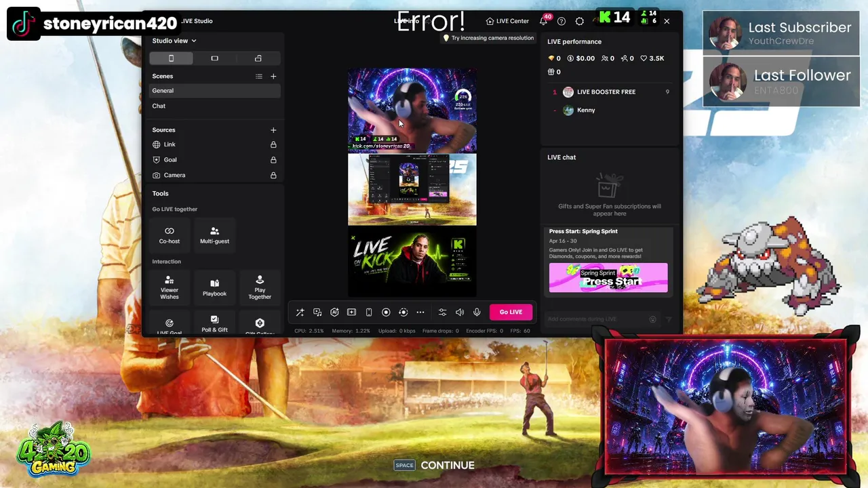Mute the microphone
This screenshot has height=488, width=868.
(477, 312)
